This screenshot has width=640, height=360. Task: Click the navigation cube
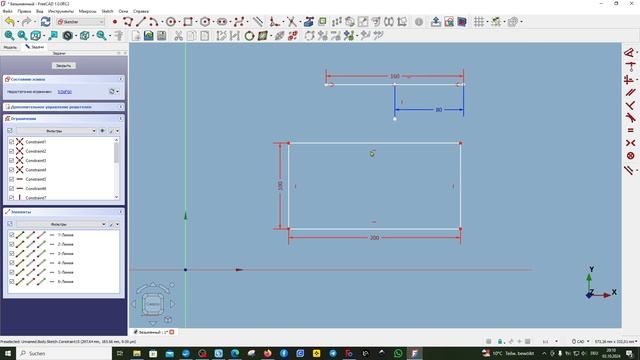(x=153, y=304)
